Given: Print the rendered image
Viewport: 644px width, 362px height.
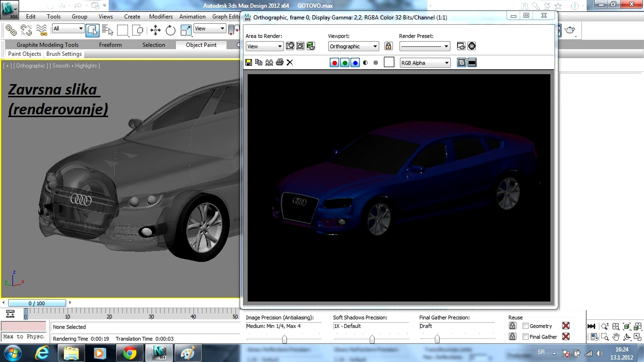Looking at the screenshot, I should [x=279, y=62].
